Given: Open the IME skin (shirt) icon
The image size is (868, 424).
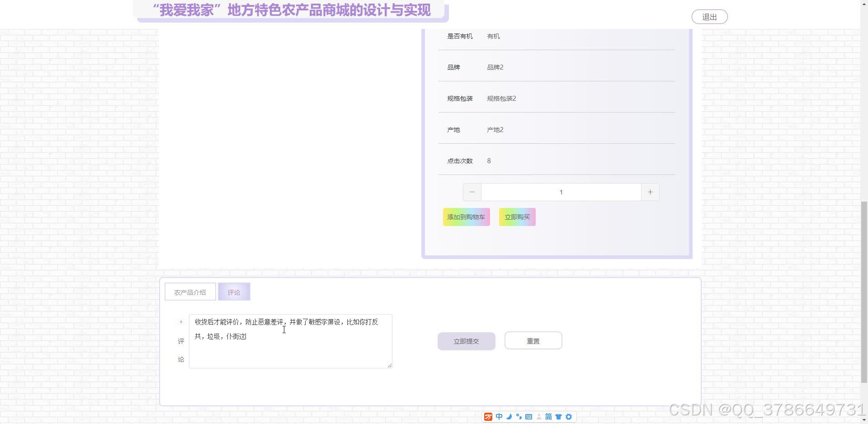Looking at the screenshot, I should click(x=559, y=417).
